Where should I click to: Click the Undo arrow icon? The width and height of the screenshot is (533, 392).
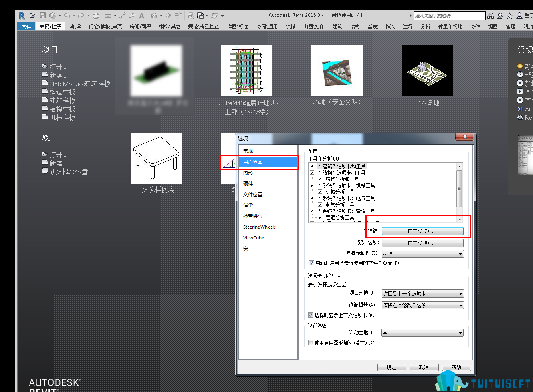(x=67, y=16)
